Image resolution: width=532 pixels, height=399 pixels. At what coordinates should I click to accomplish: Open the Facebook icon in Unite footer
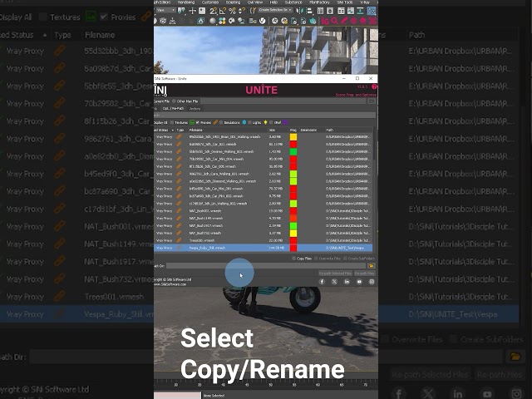click(322, 282)
